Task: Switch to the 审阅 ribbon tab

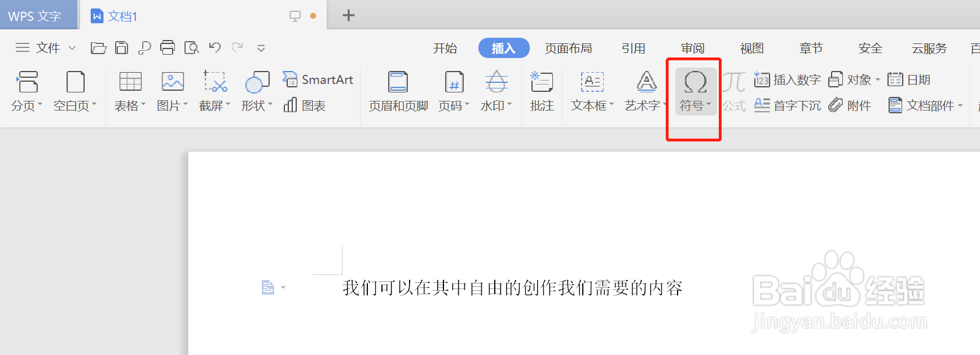Action: click(693, 48)
